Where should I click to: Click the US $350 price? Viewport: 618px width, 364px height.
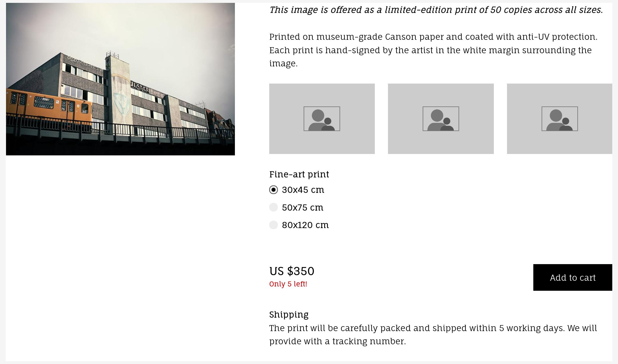click(292, 271)
